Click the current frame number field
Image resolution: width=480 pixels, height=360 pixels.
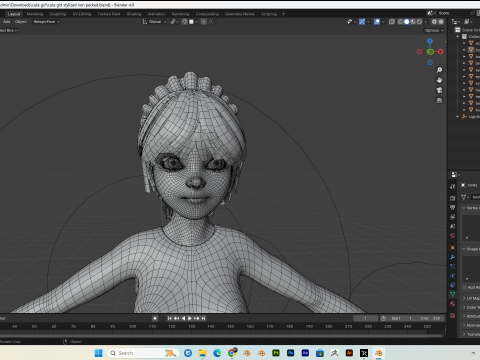[366, 318]
